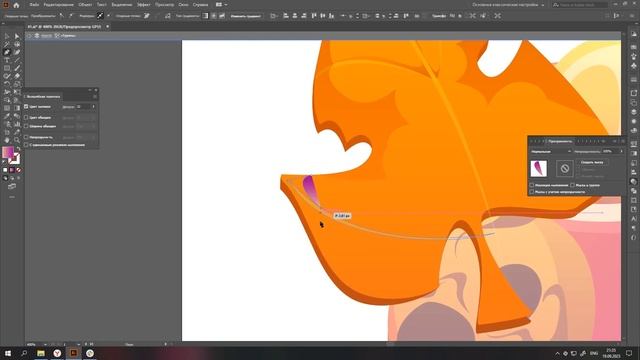Select the Rotate tool
This screenshot has height=360, width=640.
[x=7, y=84]
